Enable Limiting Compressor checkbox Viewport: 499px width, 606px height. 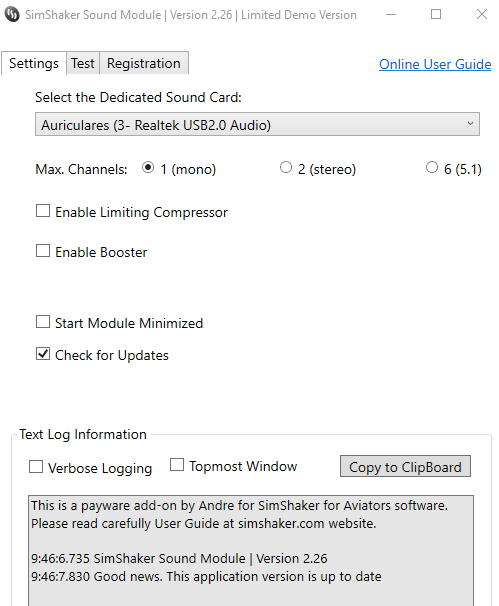[x=43, y=211]
